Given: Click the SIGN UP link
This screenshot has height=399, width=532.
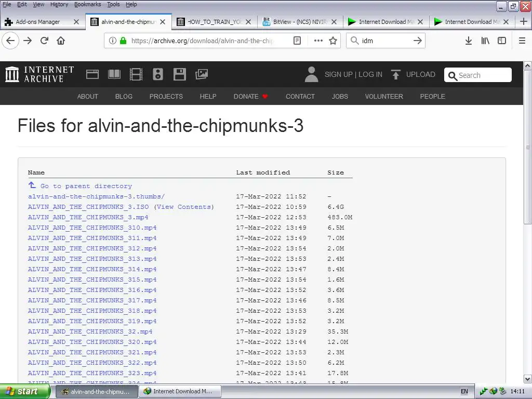Looking at the screenshot, I should pos(338,74).
